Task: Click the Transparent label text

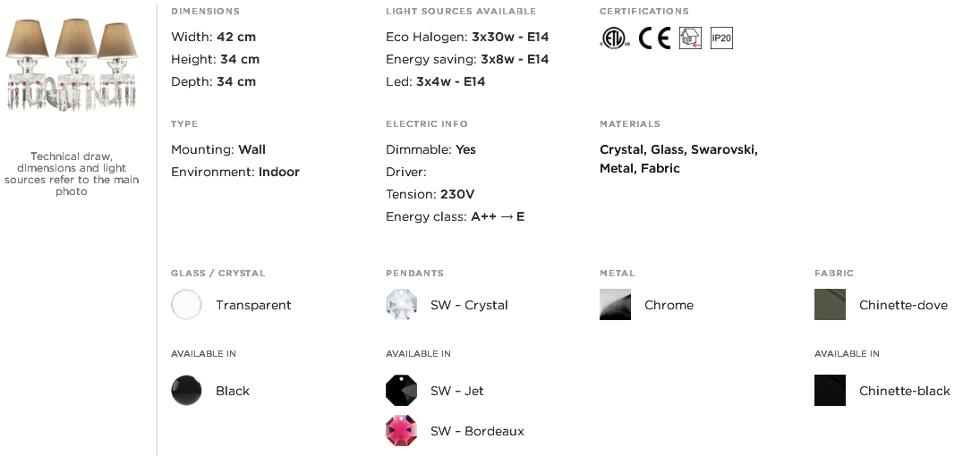Action: tap(254, 305)
